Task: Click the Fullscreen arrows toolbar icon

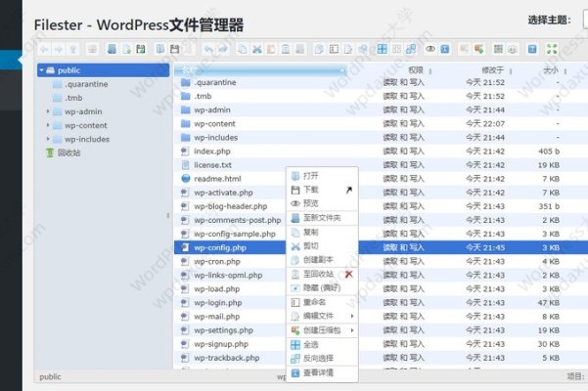Action: click(x=552, y=49)
